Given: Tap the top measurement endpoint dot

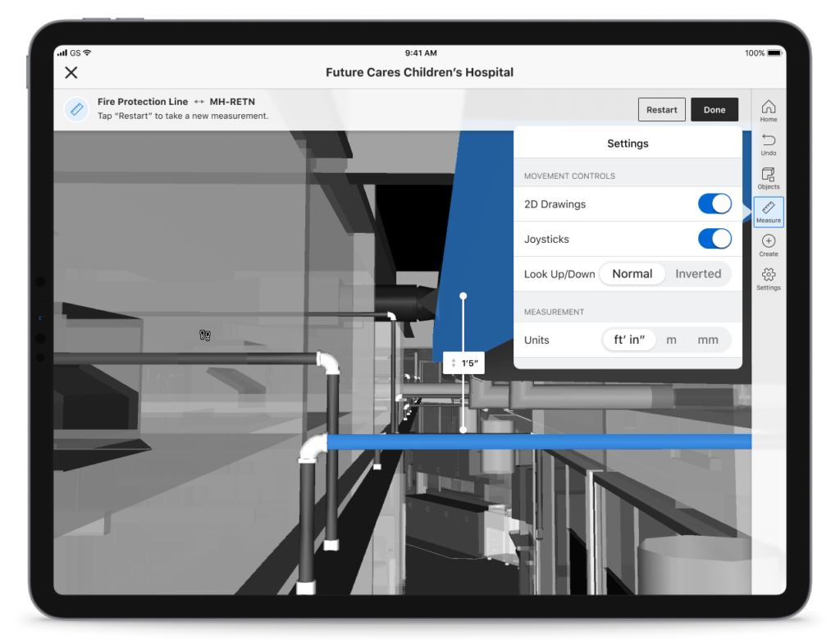Looking at the screenshot, I should click(x=463, y=296).
